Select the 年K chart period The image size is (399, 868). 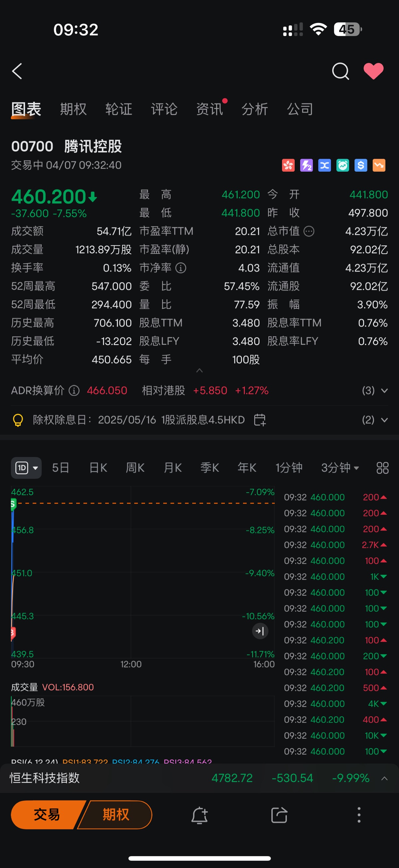pyautogui.click(x=247, y=468)
